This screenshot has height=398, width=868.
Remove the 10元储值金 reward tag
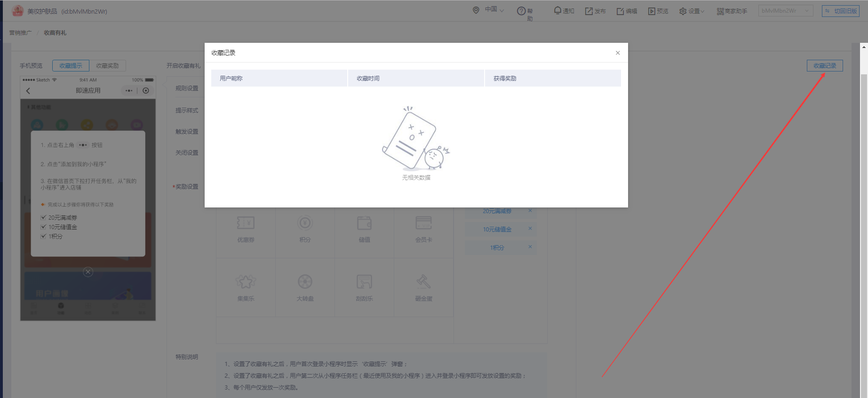(530, 228)
